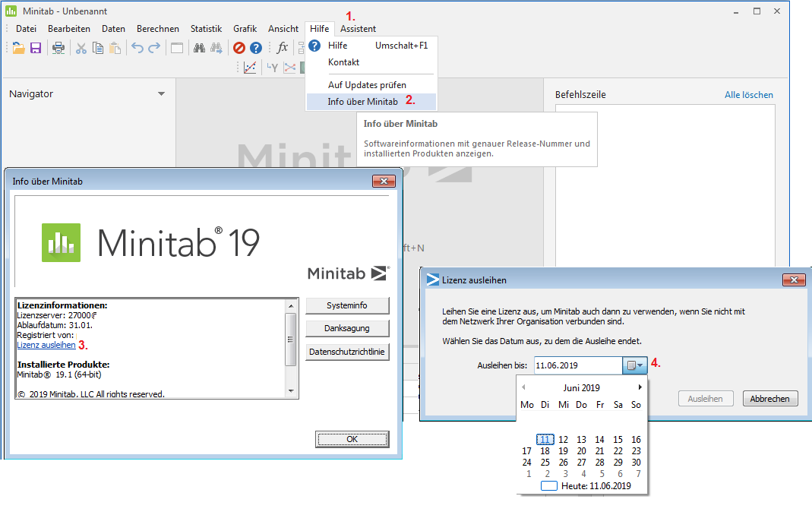Open the Statistik menu
This screenshot has height=515, width=812.
coord(206,29)
